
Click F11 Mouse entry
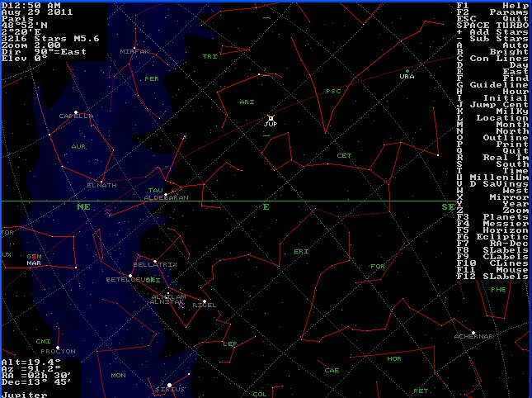492,270
